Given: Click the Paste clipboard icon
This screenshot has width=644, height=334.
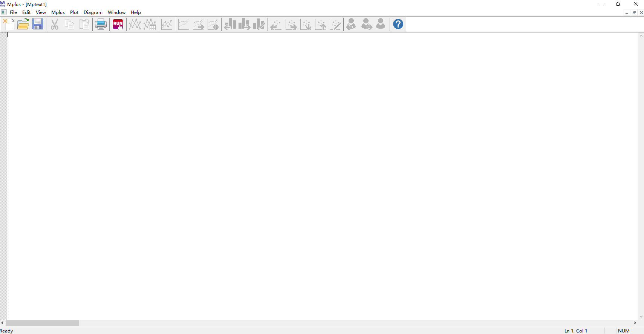Looking at the screenshot, I should pos(85,24).
